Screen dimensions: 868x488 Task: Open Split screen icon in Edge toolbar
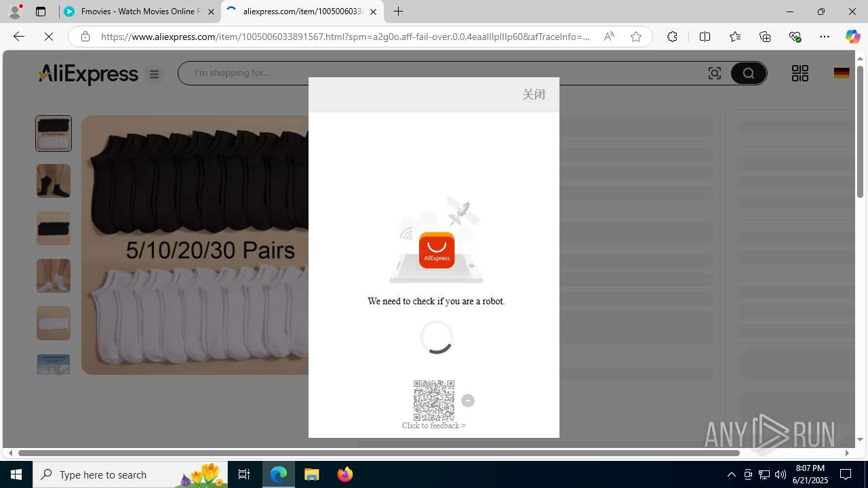click(x=705, y=37)
